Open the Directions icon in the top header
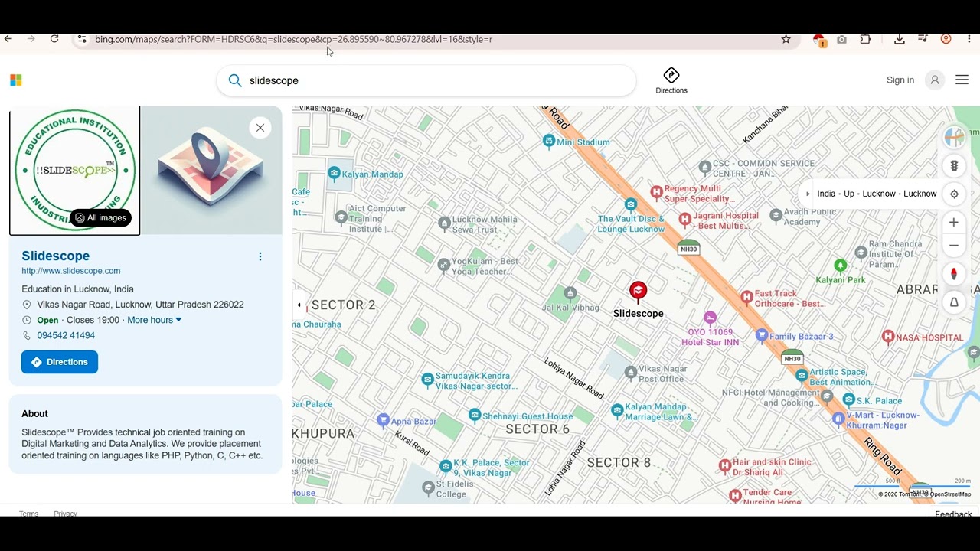 pos(671,80)
